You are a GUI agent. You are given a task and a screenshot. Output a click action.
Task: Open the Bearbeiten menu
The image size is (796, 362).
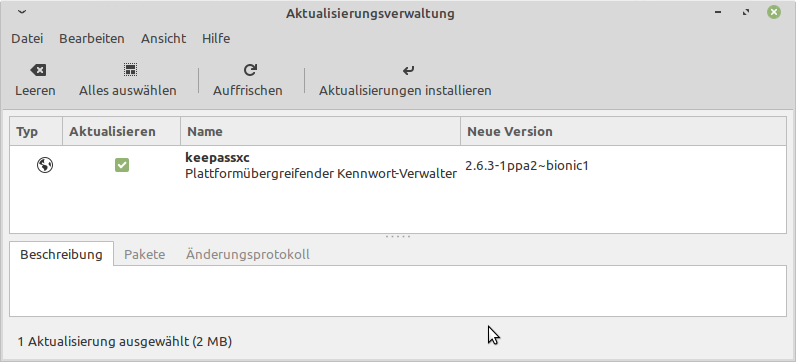coord(92,39)
